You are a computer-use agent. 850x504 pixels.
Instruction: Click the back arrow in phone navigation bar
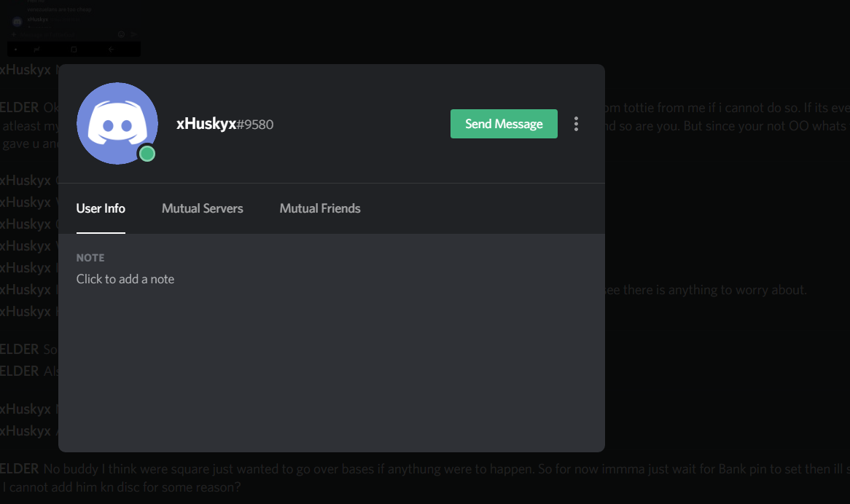coord(111,50)
